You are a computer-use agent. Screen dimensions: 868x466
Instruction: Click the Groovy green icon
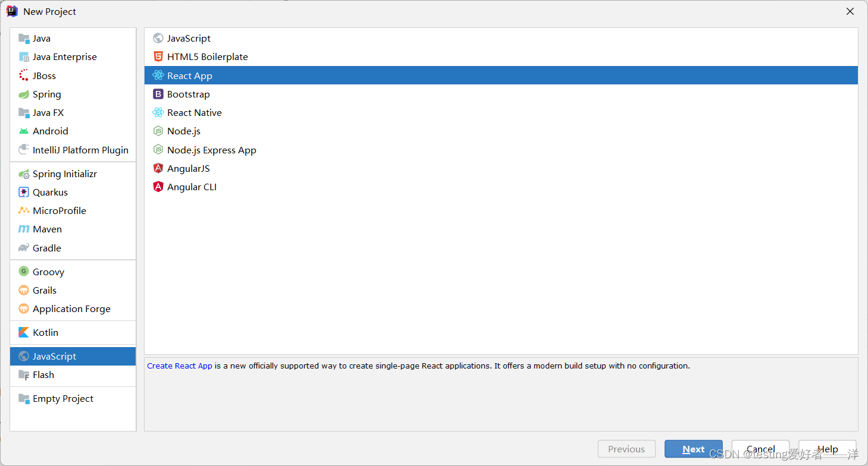point(24,272)
